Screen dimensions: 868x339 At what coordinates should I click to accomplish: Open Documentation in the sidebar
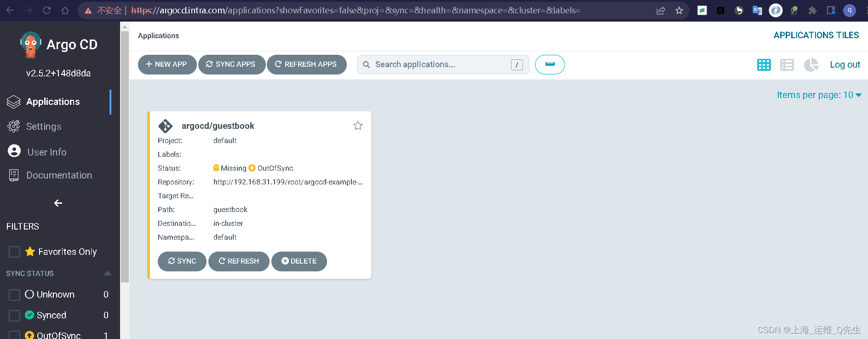click(x=59, y=175)
